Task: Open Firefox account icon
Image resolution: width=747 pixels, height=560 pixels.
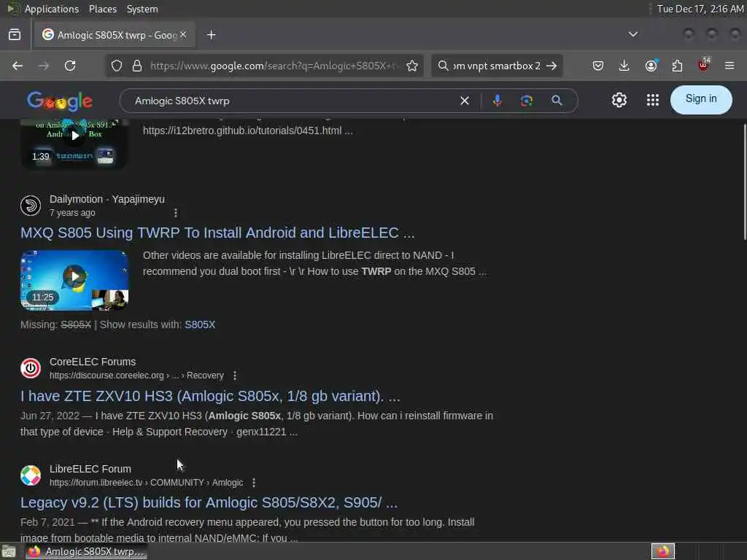Action: [x=651, y=66]
